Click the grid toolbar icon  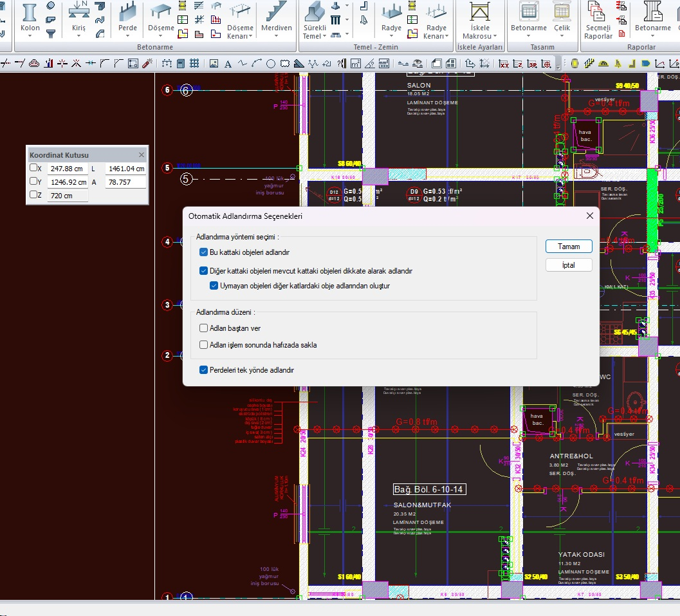tap(194, 64)
